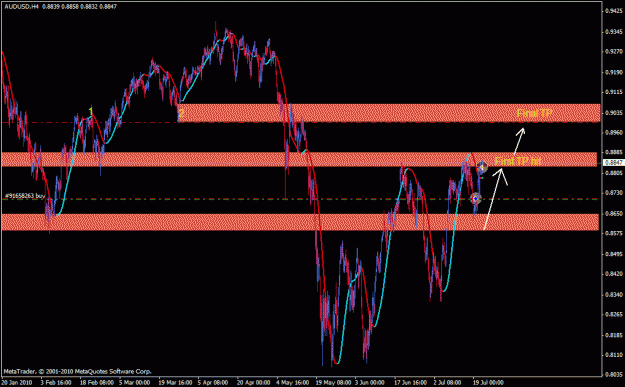The height and width of the screenshot is (387, 625).
Task: Select the 'First TP hit' text label
Action: point(518,161)
